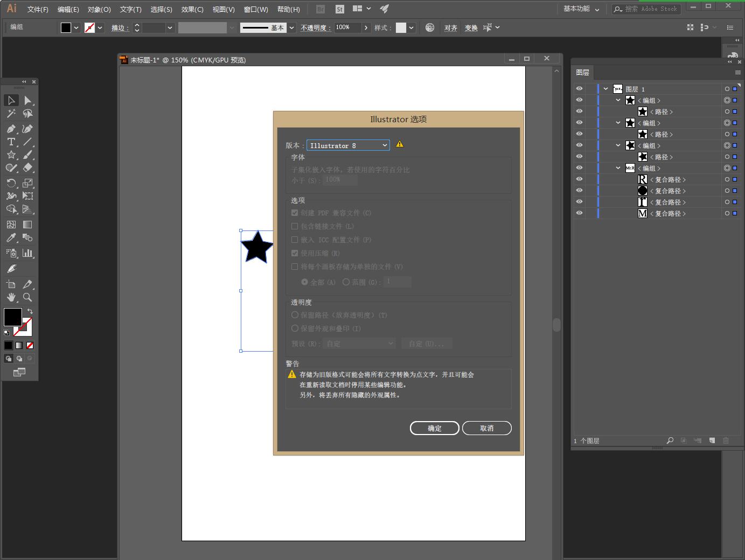Open the 样式 graphic style dropdown
The image size is (745, 560).
coord(411,27)
